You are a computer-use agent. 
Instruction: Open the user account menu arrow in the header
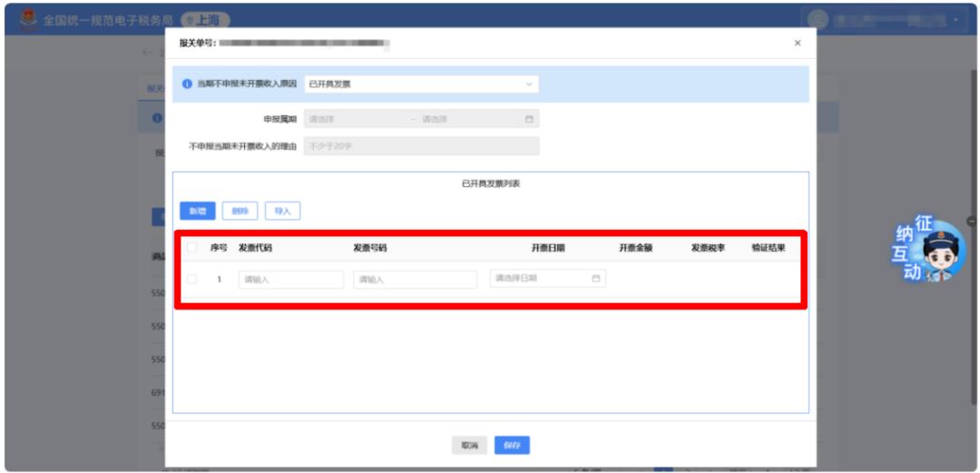(955, 20)
